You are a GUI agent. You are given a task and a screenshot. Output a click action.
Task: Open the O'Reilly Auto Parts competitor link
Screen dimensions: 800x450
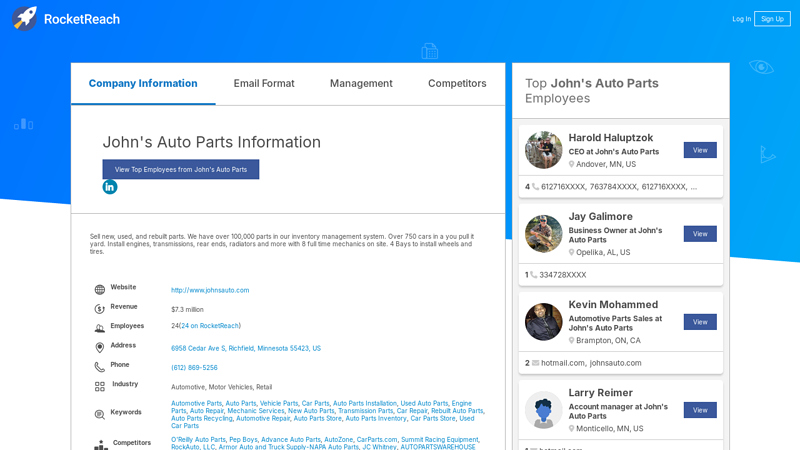pyautogui.click(x=198, y=440)
